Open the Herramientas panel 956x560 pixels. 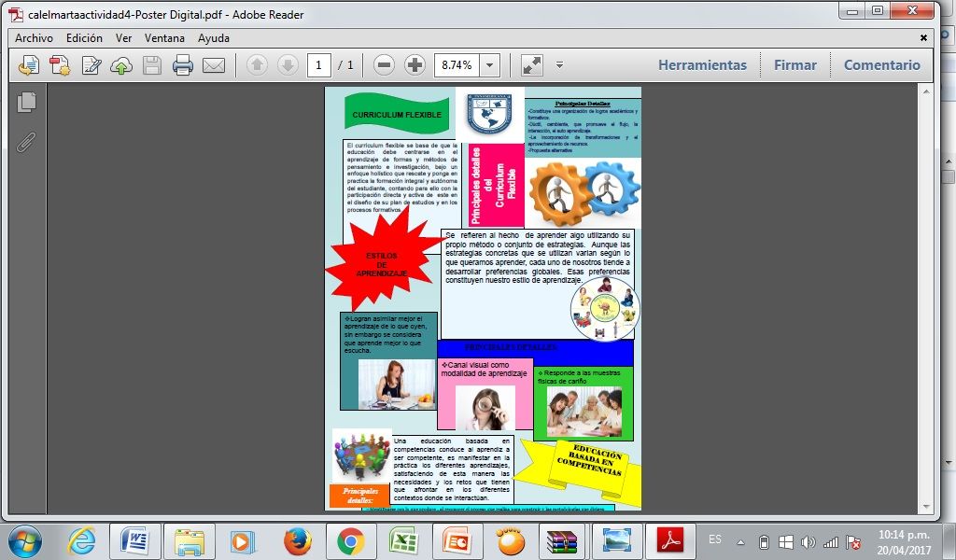(x=702, y=64)
